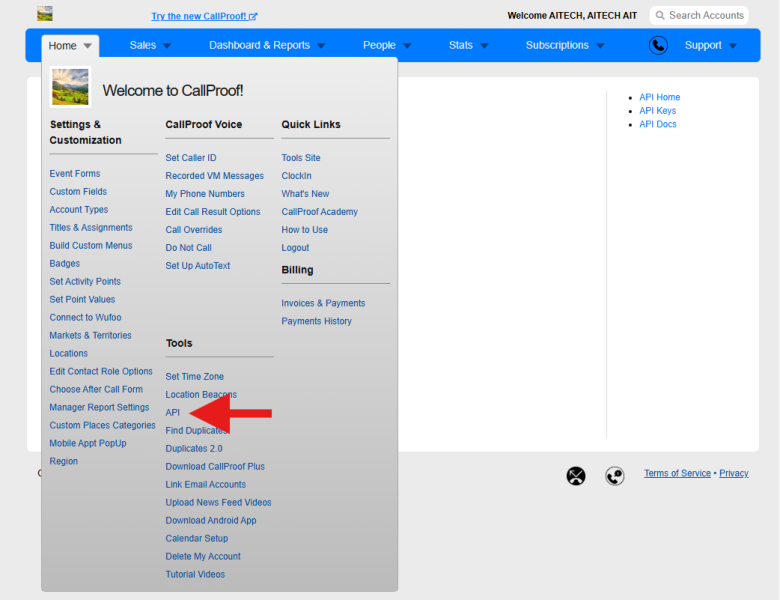This screenshot has height=600, width=780.
Task: Go to ClockIn quick link
Action: [296, 176]
